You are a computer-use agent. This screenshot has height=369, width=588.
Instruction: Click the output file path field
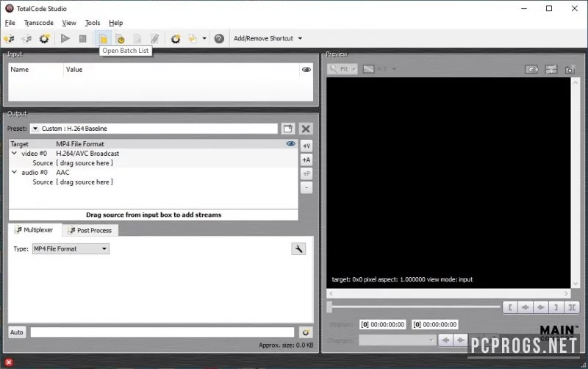click(x=162, y=332)
